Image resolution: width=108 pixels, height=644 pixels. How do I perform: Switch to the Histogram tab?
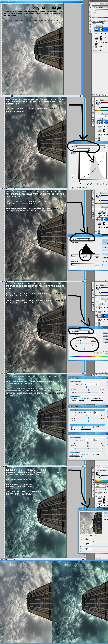103,4
